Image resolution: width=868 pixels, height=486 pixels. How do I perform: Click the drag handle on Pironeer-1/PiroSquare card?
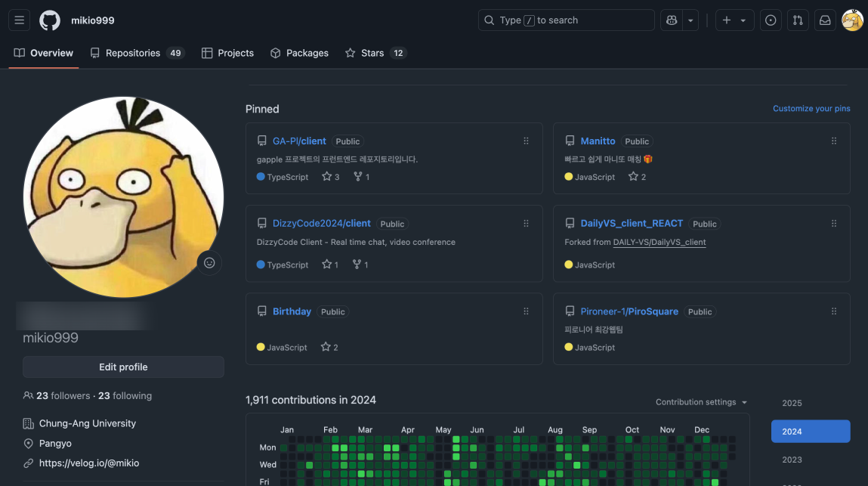click(834, 311)
